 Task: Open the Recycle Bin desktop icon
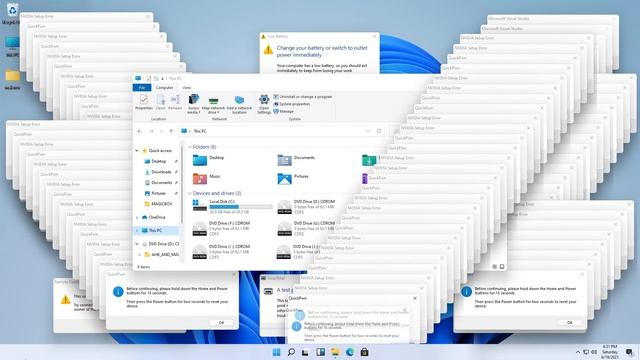tap(12, 10)
